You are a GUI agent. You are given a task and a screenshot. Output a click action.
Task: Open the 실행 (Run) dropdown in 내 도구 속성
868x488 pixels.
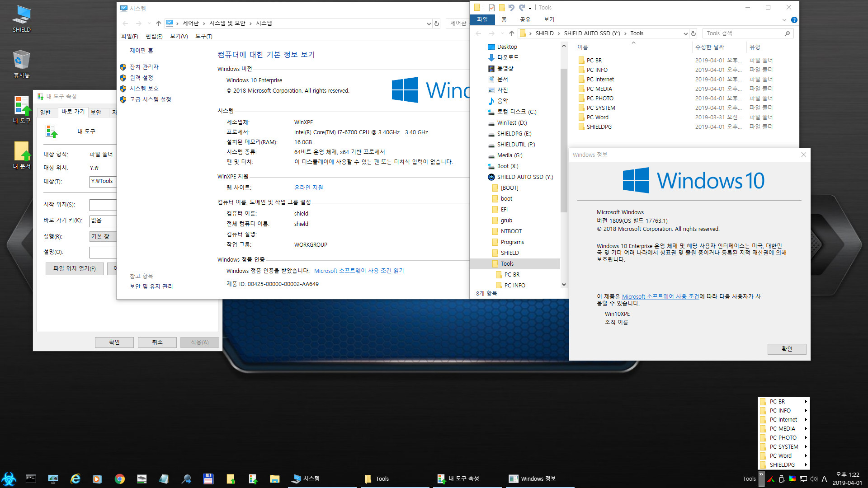point(103,236)
